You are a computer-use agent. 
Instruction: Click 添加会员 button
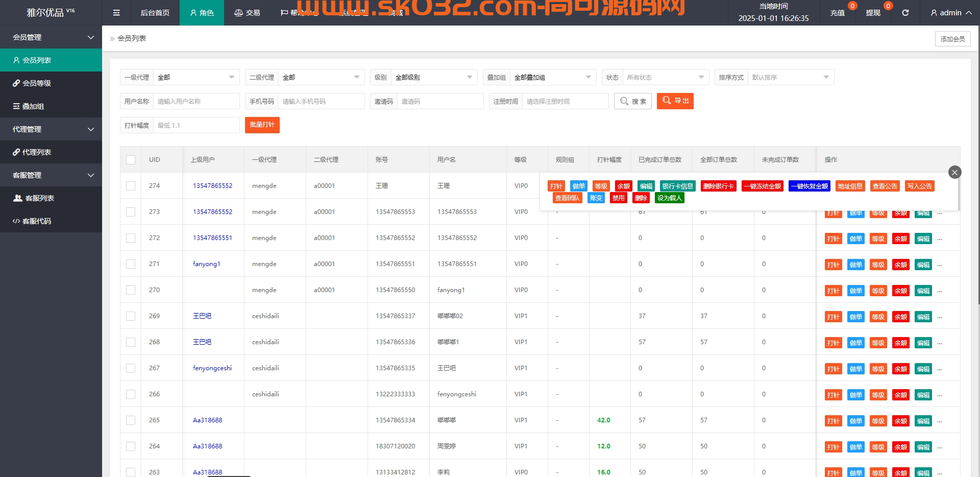coord(953,39)
